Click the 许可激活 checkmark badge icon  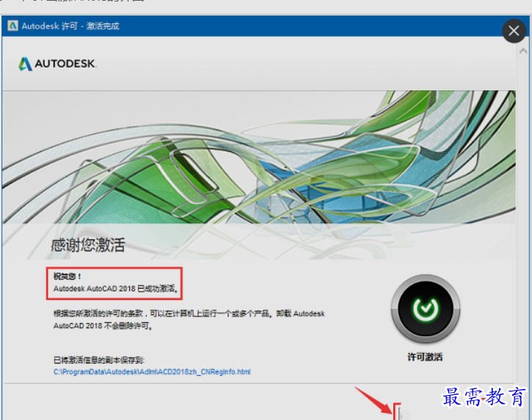tap(426, 308)
